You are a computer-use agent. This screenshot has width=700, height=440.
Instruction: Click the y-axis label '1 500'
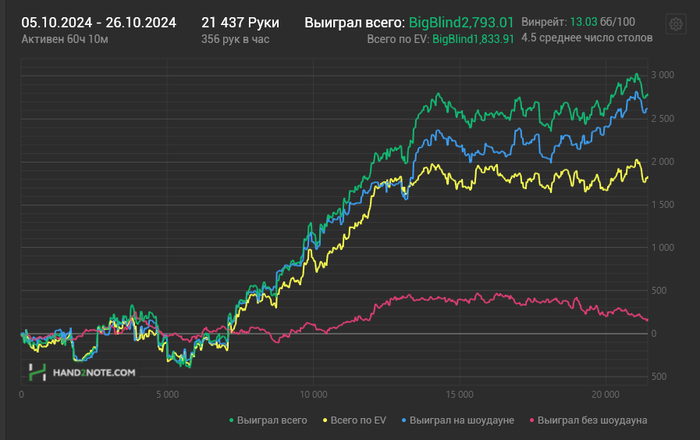click(662, 205)
